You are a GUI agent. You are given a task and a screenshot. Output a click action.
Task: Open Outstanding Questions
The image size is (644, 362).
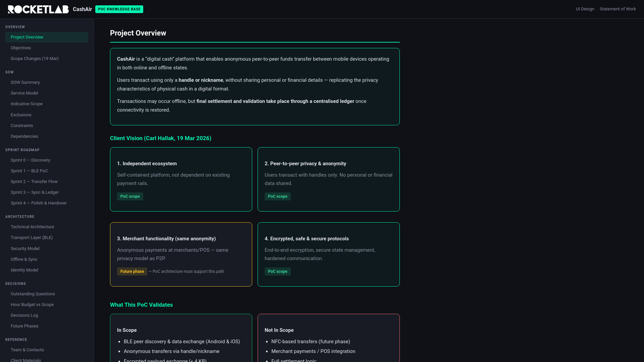47,294
